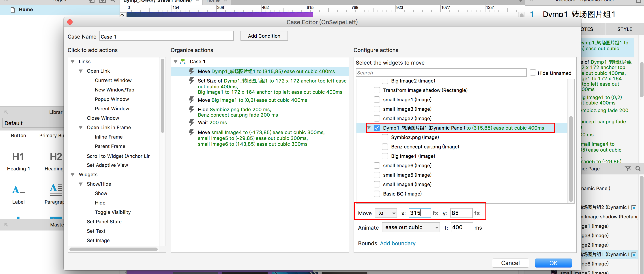The width and height of the screenshot is (644, 274).
Task: Click the search magnifier in outline panel
Action: (x=638, y=169)
